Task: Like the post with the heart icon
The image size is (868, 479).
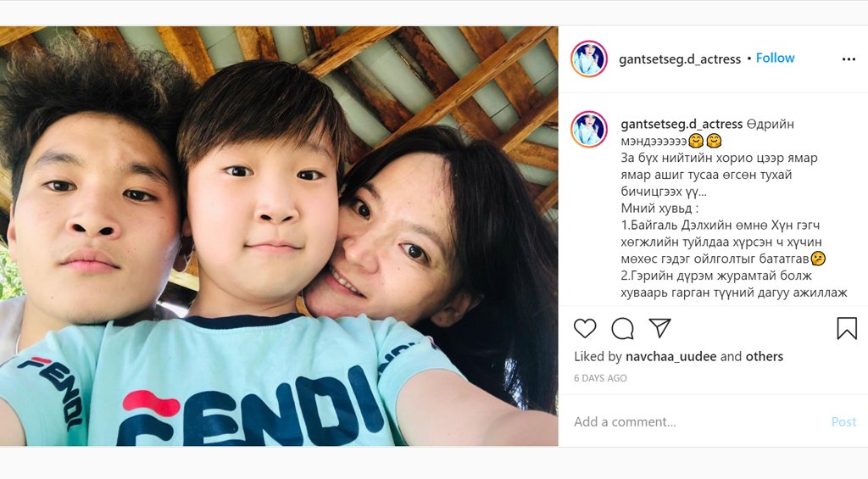Action: click(x=585, y=328)
